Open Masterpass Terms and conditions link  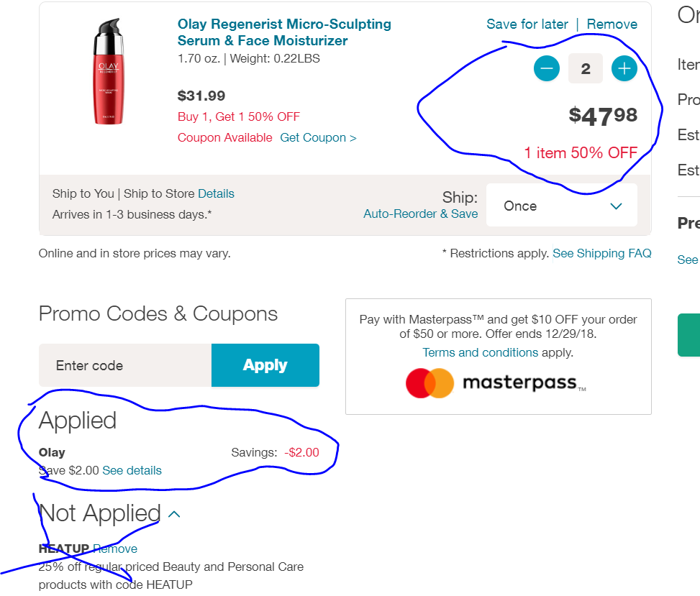point(480,352)
